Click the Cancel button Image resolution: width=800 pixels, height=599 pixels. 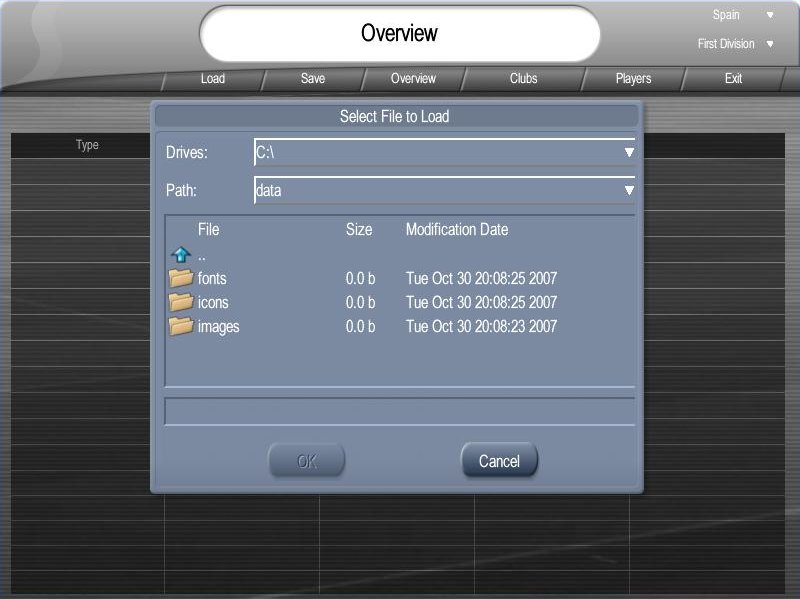(499, 461)
